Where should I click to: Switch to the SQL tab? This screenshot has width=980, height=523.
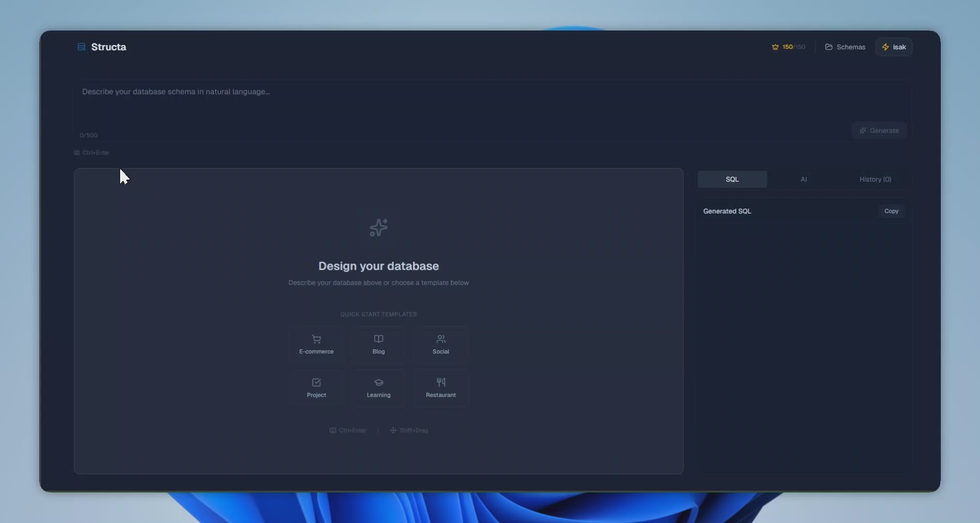coord(732,179)
